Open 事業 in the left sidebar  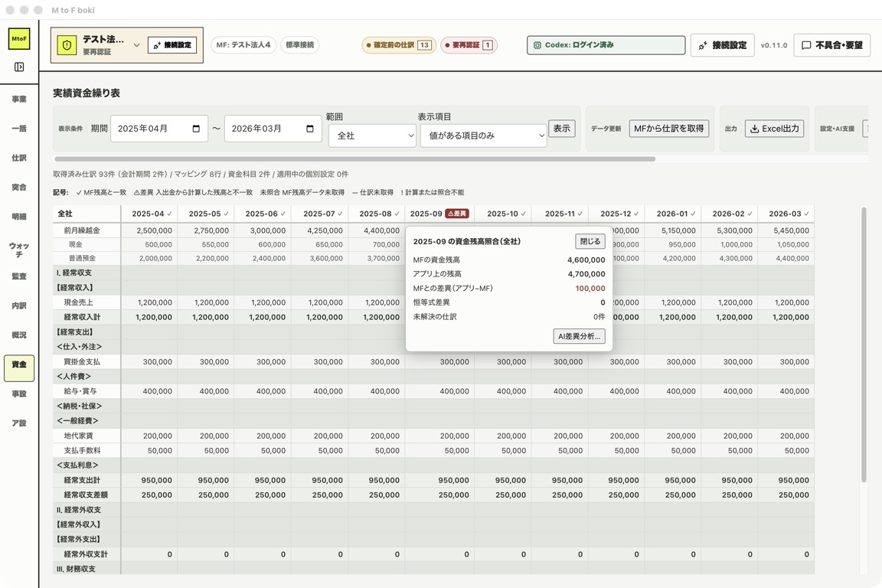19,99
